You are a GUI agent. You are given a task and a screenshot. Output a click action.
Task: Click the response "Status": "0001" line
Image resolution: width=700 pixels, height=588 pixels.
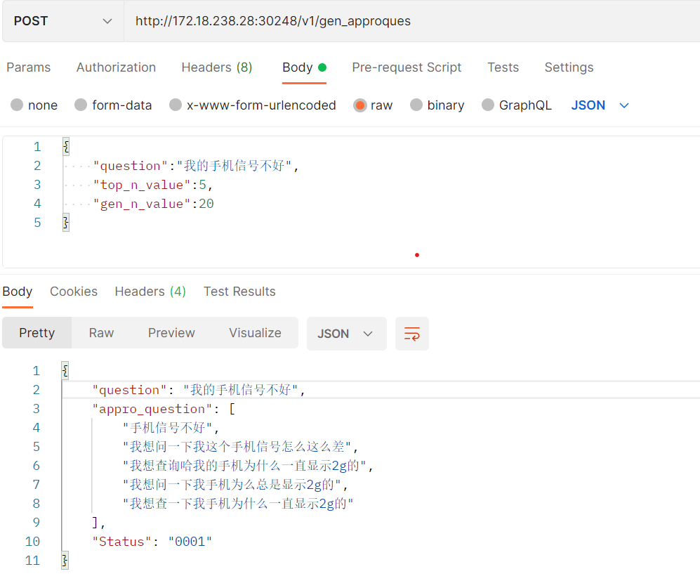pyautogui.click(x=152, y=542)
